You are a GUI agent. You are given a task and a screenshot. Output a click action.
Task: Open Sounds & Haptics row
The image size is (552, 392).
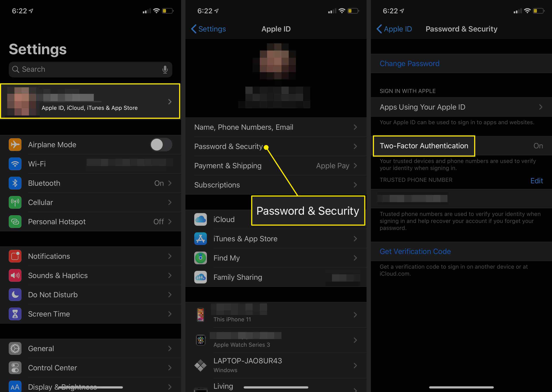(x=91, y=275)
